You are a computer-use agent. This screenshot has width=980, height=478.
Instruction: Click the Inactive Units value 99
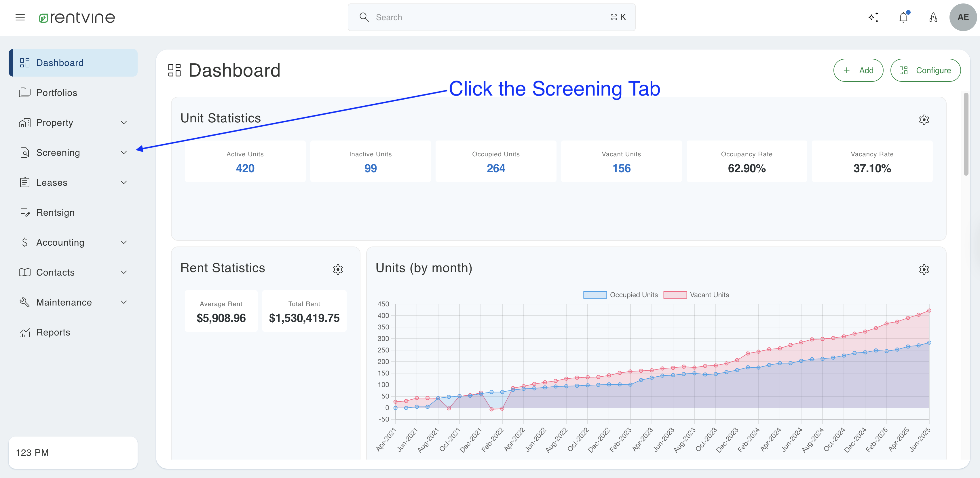point(371,168)
